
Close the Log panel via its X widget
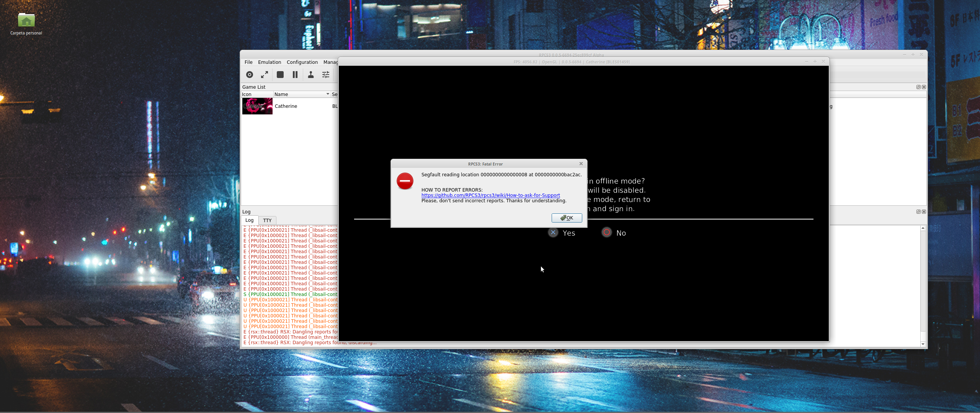pyautogui.click(x=924, y=211)
